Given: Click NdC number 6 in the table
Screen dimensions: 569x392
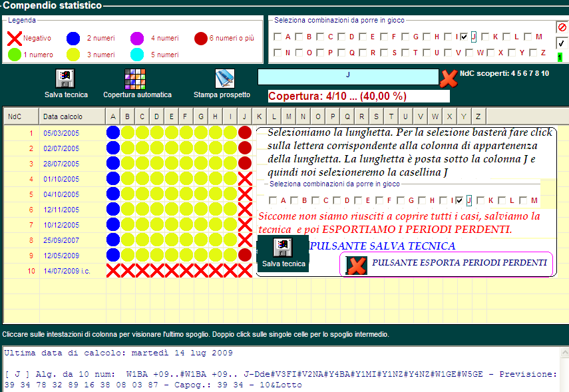Looking at the screenshot, I should coord(31,210).
